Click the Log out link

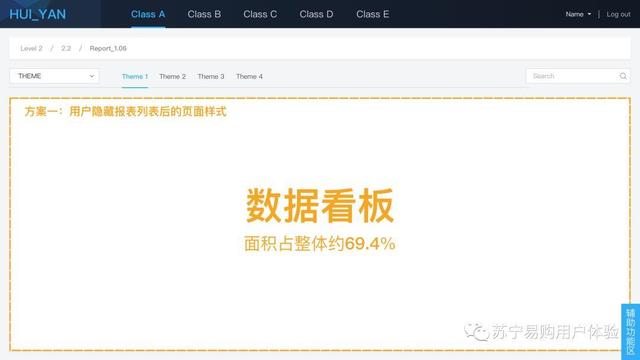tap(618, 14)
